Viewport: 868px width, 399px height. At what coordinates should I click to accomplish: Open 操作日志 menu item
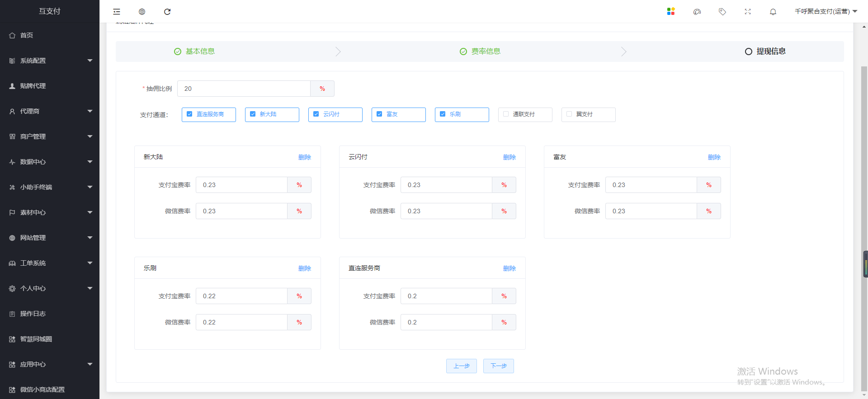(x=50, y=314)
